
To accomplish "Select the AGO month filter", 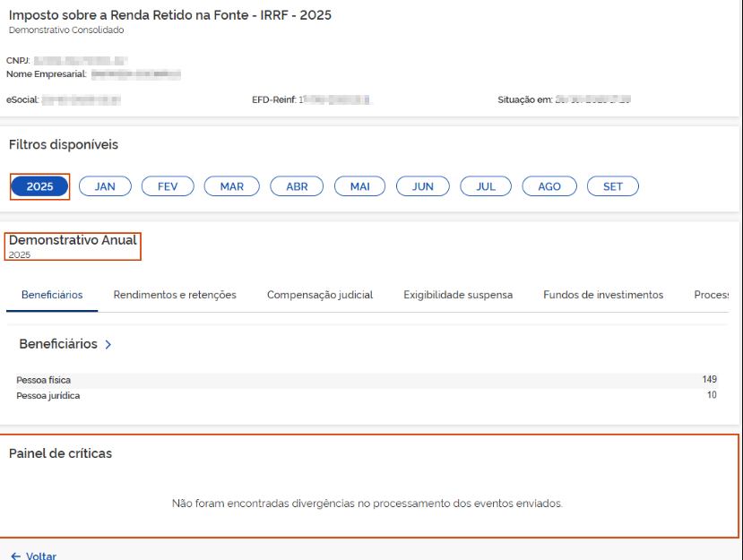I will tap(549, 186).
